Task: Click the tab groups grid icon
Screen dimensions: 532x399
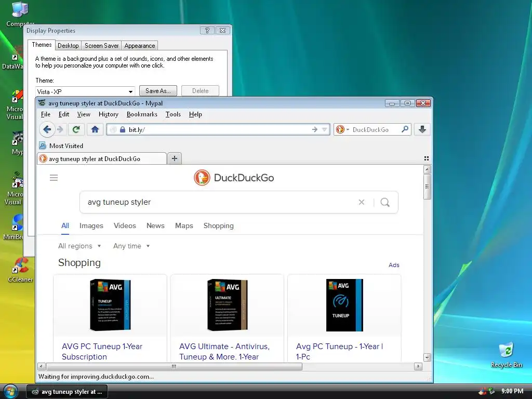Action: (x=427, y=158)
